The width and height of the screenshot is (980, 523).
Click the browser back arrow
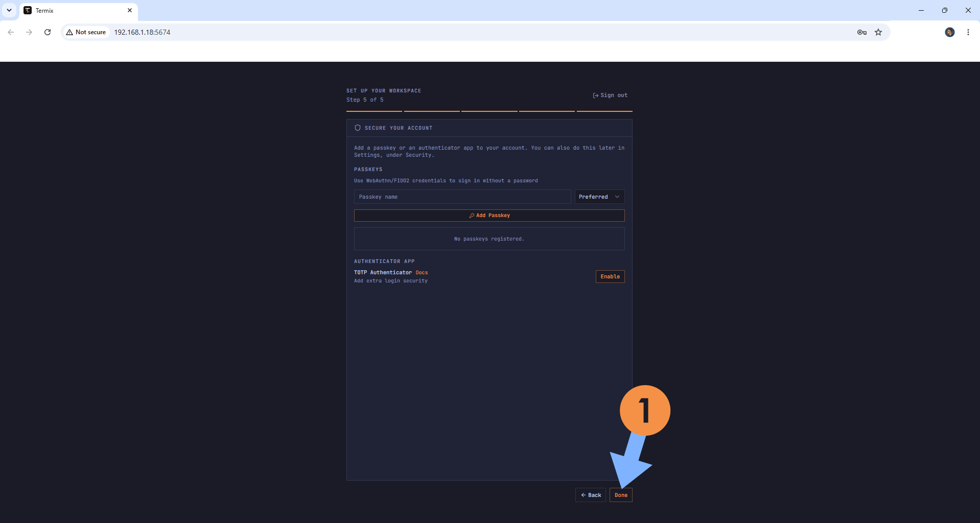click(11, 32)
